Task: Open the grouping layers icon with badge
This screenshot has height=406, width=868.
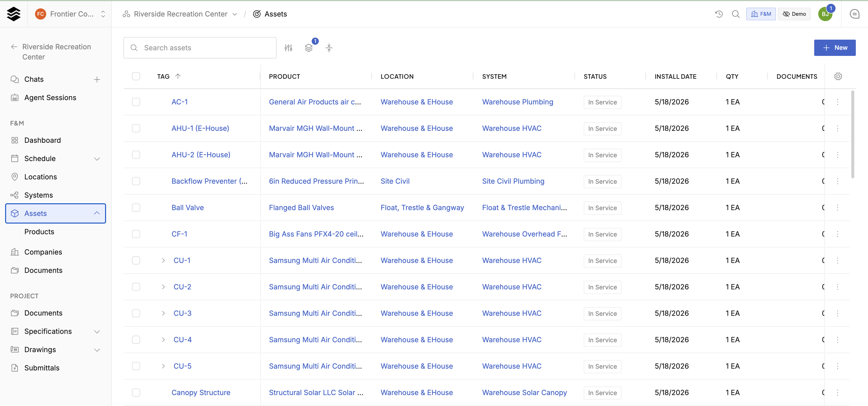Action: [309, 48]
